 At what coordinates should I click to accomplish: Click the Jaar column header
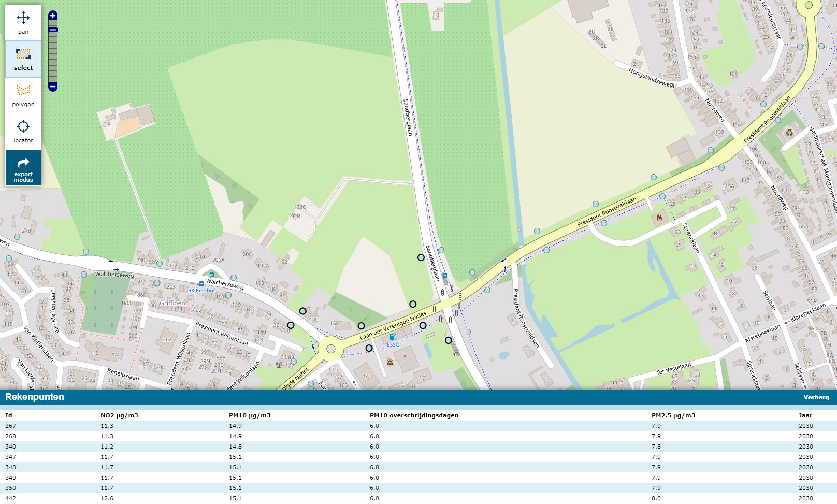(805, 415)
